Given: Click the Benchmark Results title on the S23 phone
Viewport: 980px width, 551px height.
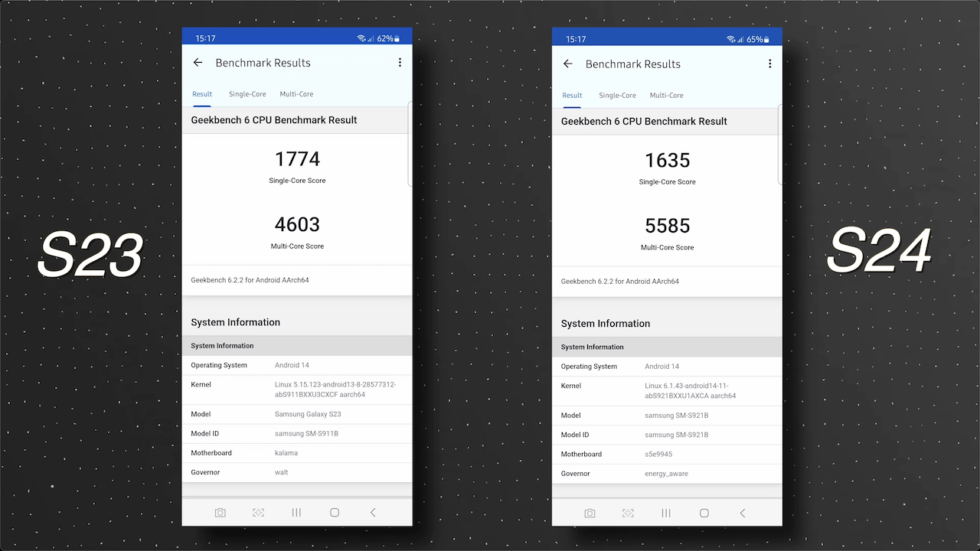Looking at the screenshot, I should pos(263,63).
